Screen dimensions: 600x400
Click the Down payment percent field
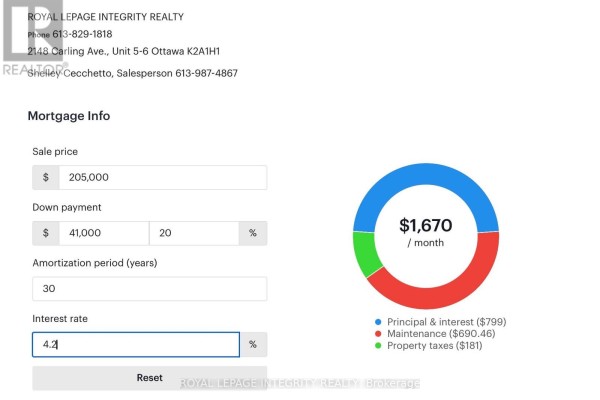[x=194, y=233]
